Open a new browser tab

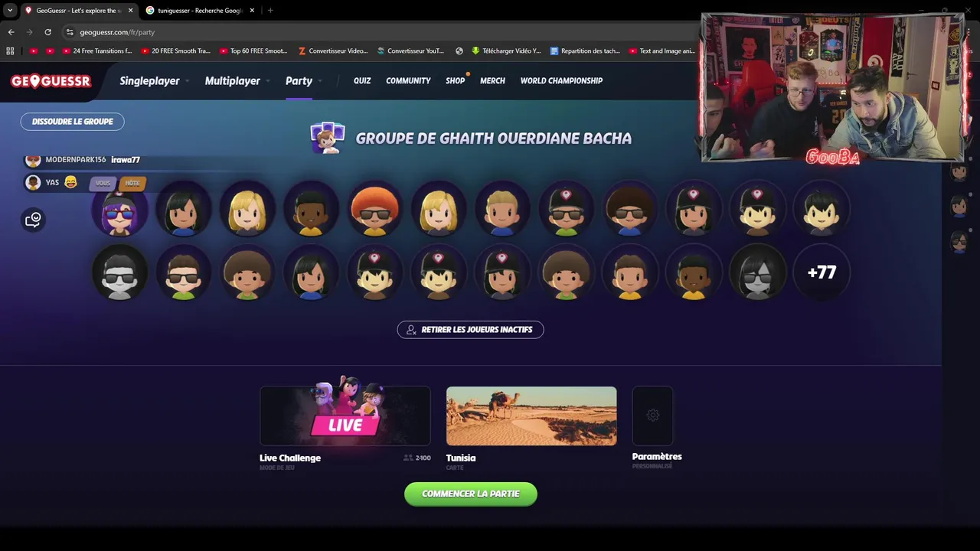[x=270, y=11]
